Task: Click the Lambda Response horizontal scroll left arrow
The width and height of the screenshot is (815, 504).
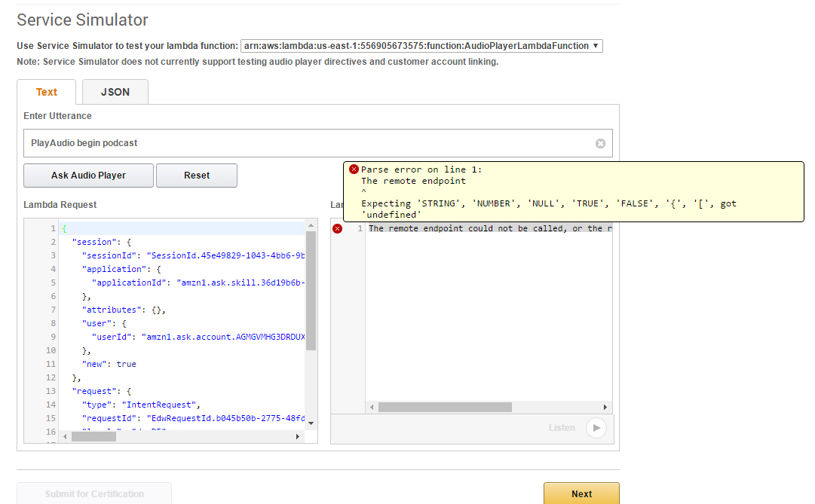Action: tap(372, 407)
